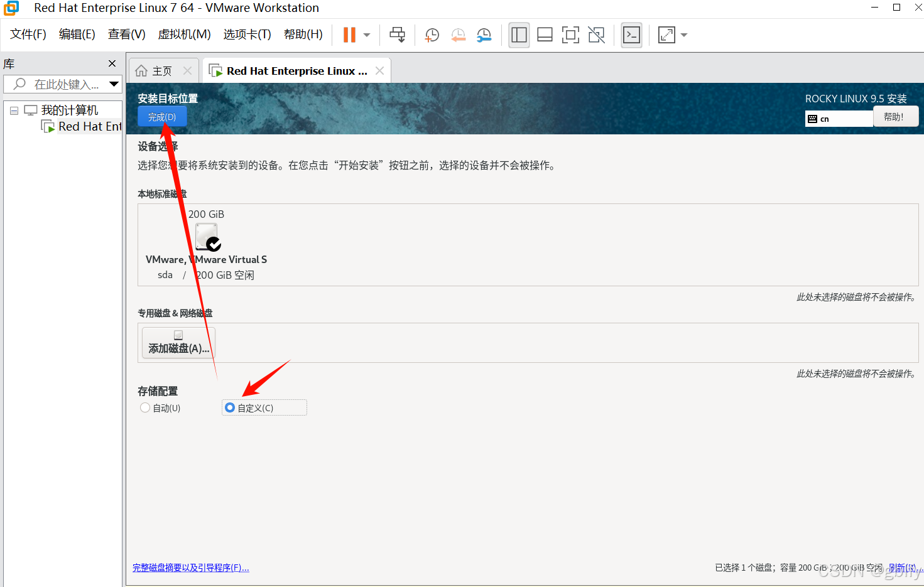The image size is (924, 587).
Task: Take a snapshot of the VM
Action: pyautogui.click(x=432, y=35)
